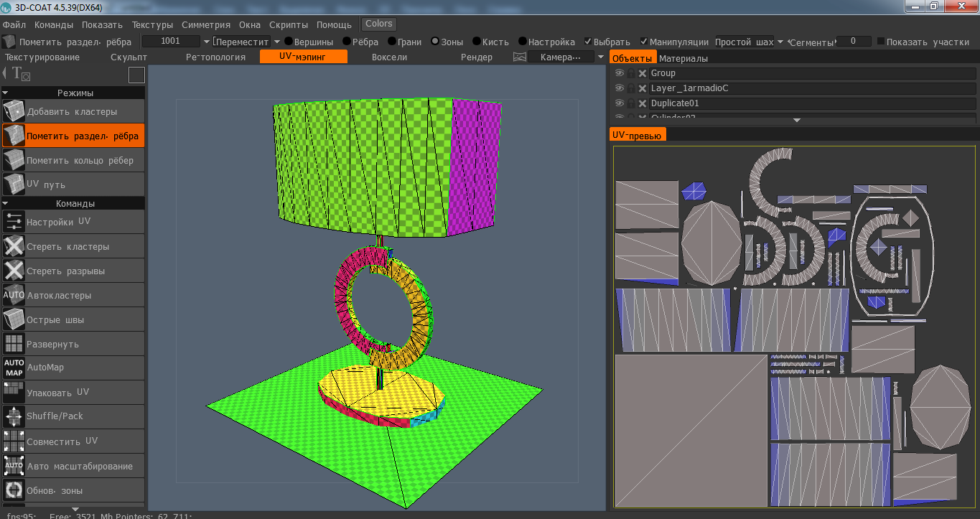Select the UV путь mode icon
980x519 pixels.
14,184
